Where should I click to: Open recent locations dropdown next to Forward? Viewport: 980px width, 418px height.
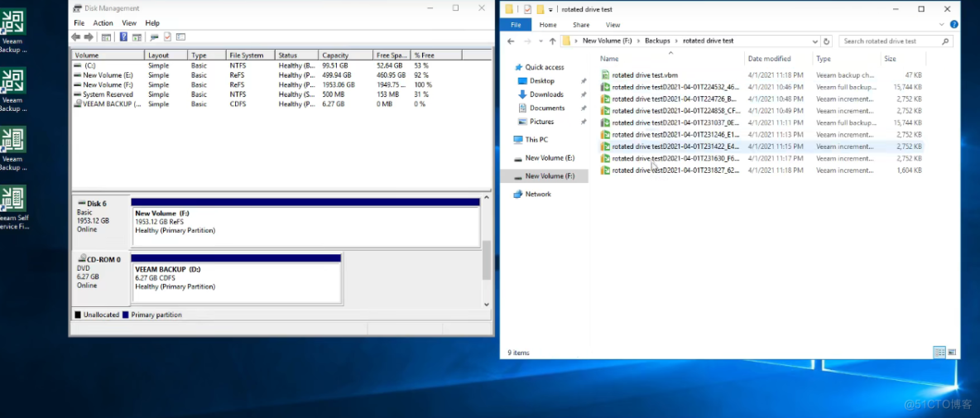[x=540, y=41]
